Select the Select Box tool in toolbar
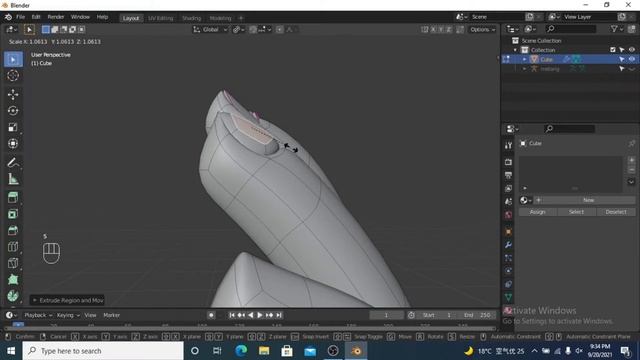Image resolution: width=640 pixels, height=360 pixels. pyautogui.click(x=13, y=60)
